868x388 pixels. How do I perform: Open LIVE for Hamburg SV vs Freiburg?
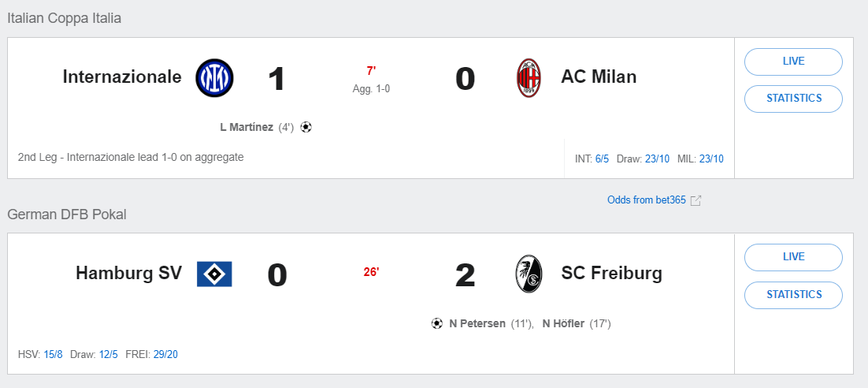[x=793, y=256]
